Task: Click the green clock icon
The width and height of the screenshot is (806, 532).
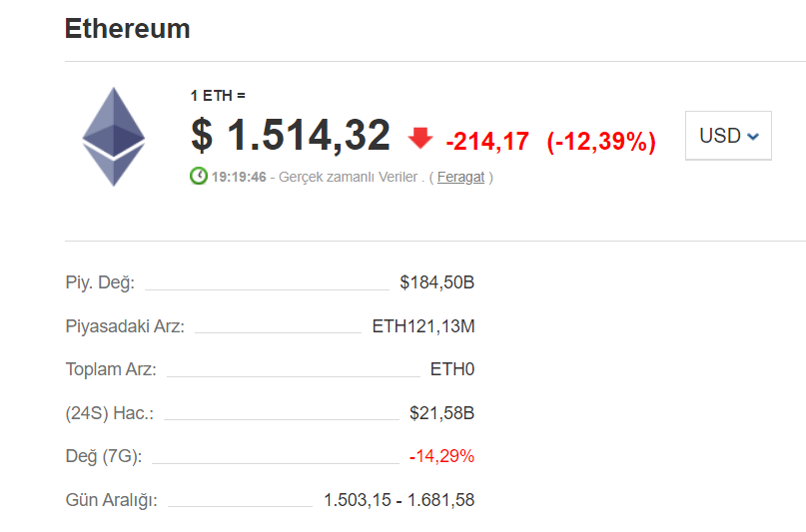Action: [x=199, y=177]
